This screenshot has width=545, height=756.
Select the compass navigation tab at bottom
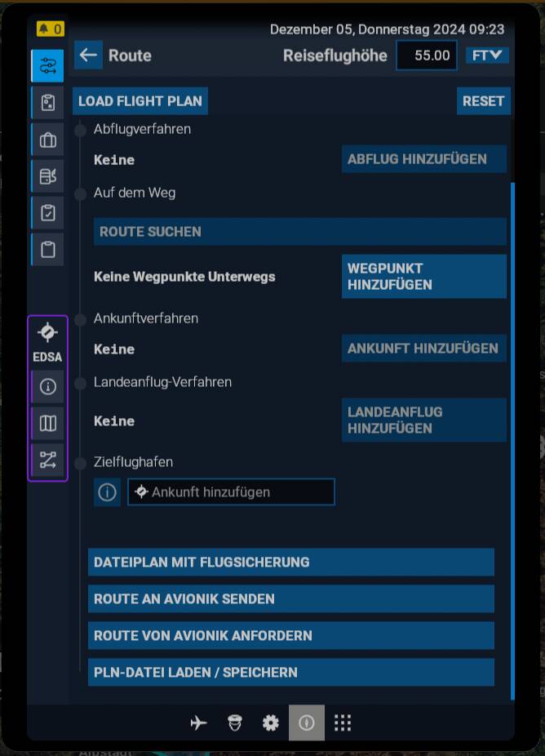coord(307,723)
